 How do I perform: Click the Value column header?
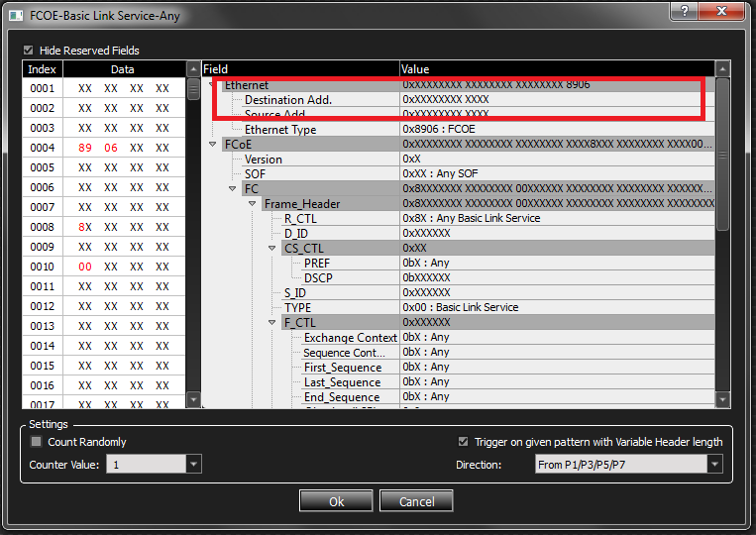(x=558, y=69)
